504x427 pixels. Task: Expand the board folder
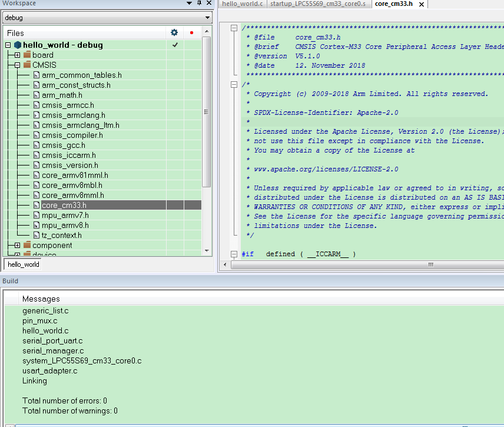pos(17,55)
